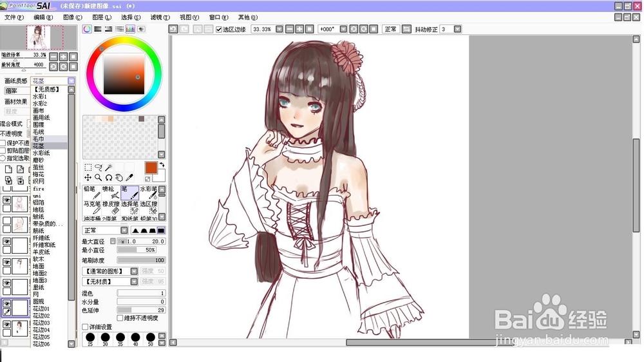Screen dimensions: 644x362
Task: Click the undo button in top toolbar
Action: (173, 29)
